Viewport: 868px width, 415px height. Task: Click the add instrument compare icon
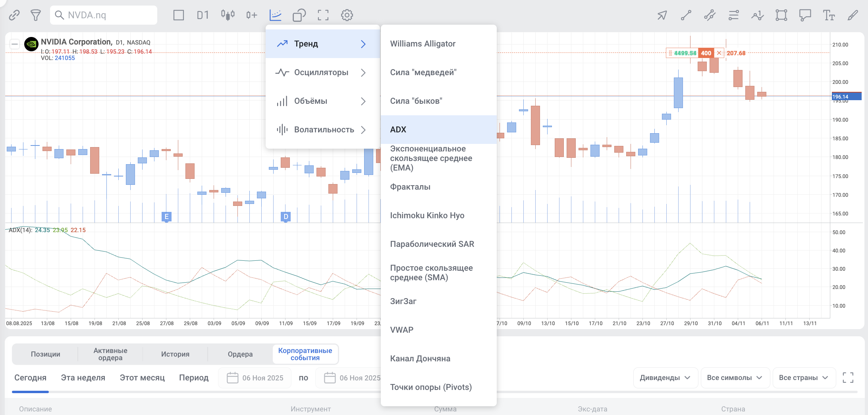pyautogui.click(x=252, y=15)
